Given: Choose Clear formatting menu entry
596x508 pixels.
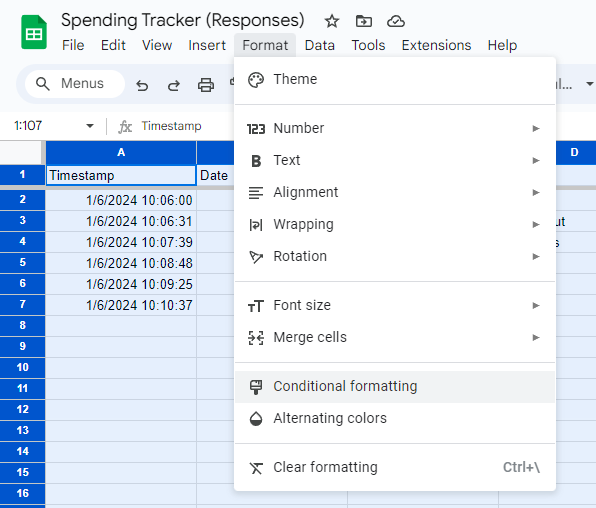Looking at the screenshot, I should (x=395, y=468).
